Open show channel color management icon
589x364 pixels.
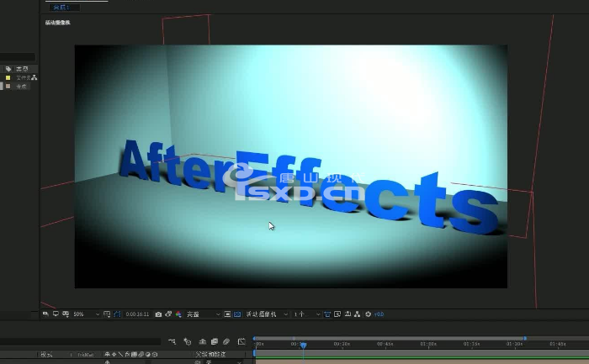[x=178, y=314]
